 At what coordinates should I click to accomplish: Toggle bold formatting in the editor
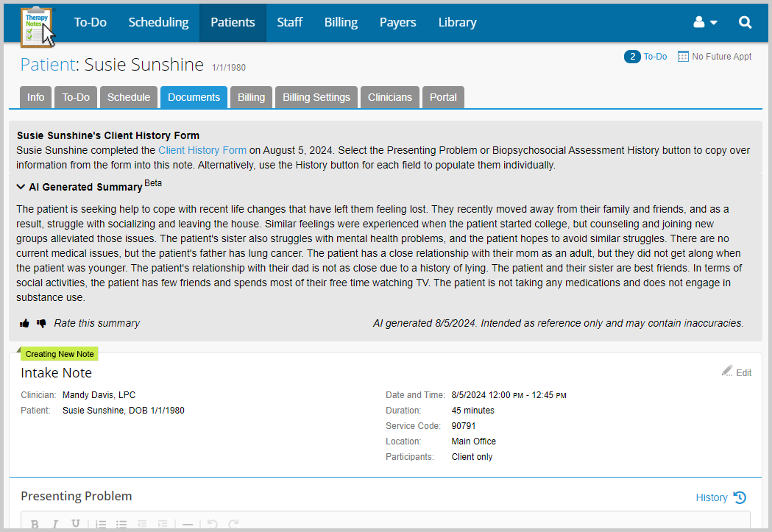click(x=35, y=524)
